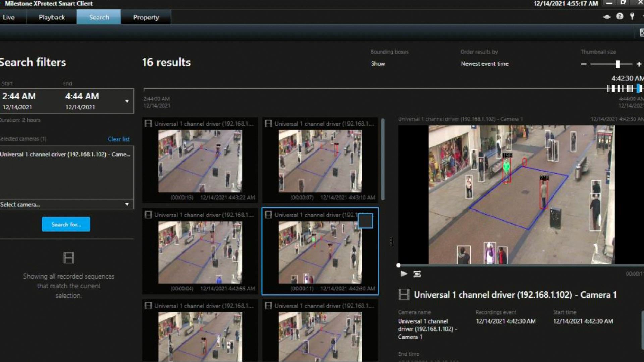Increase thumbnail size with plus button
The height and width of the screenshot is (362, 644).
(x=639, y=64)
